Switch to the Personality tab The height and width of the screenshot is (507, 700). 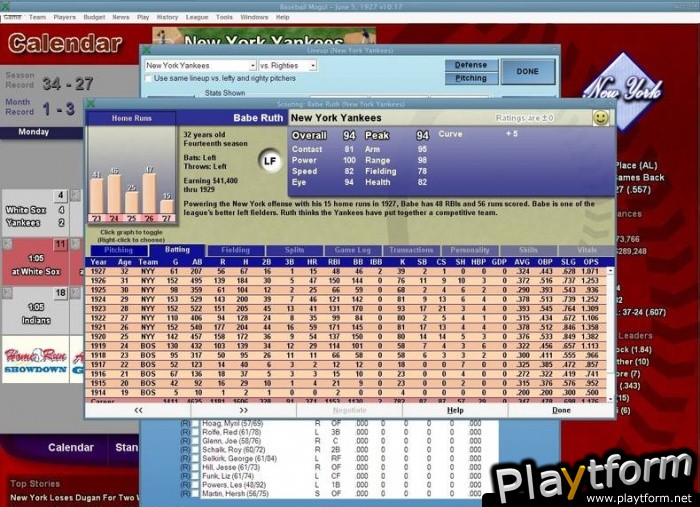470,250
